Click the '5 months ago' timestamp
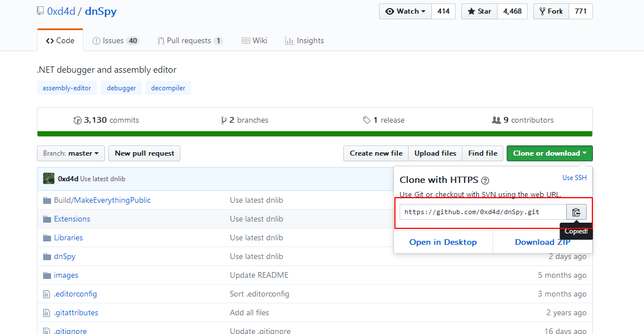The width and height of the screenshot is (644, 334). point(562,275)
